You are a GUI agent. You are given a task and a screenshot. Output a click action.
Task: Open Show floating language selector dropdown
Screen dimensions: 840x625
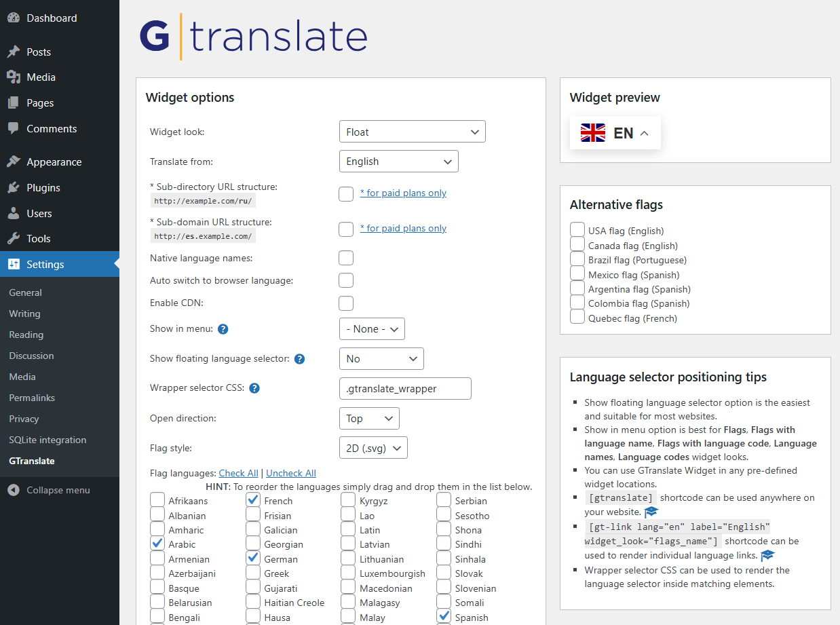(x=381, y=358)
